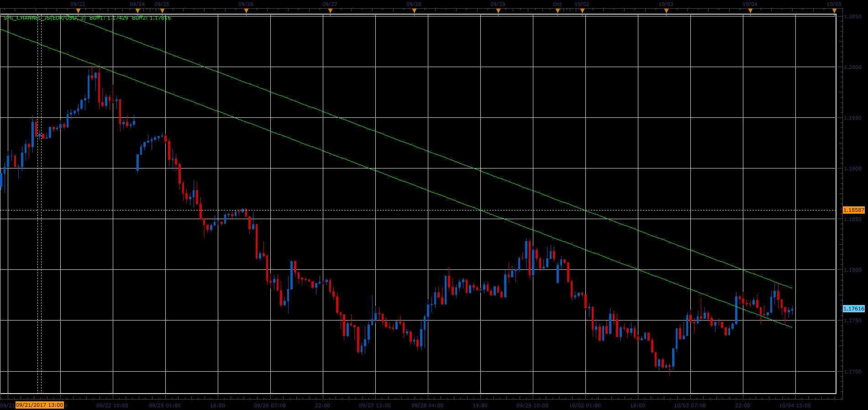Screen dimensions: 868x410
Task: Click the 09/25 01:00 time axis label
Action: coord(165,405)
